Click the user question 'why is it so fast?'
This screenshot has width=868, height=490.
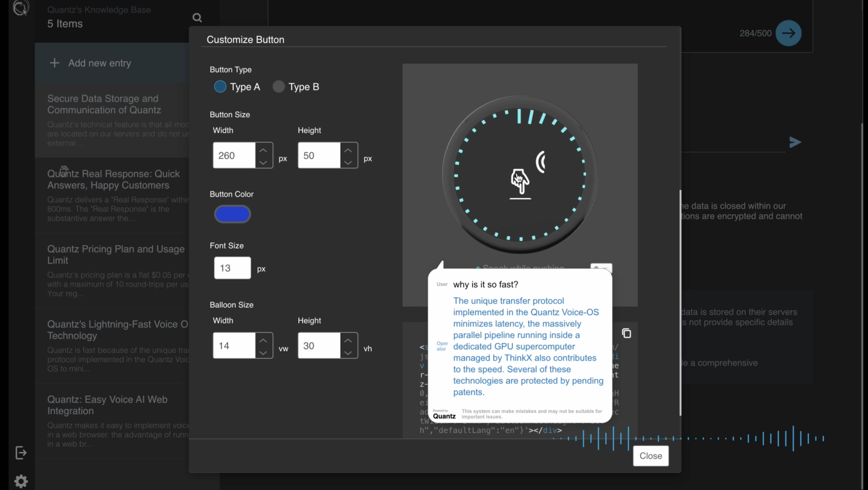(x=485, y=284)
